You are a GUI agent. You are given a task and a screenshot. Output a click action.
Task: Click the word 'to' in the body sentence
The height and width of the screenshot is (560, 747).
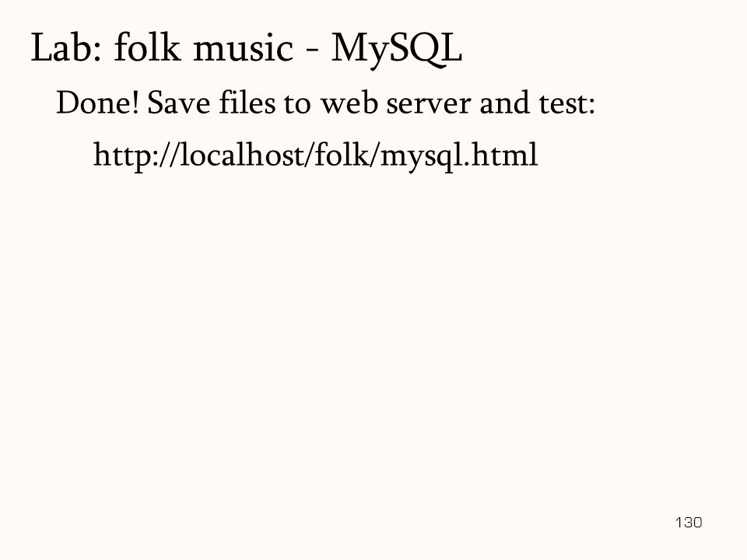(297, 103)
